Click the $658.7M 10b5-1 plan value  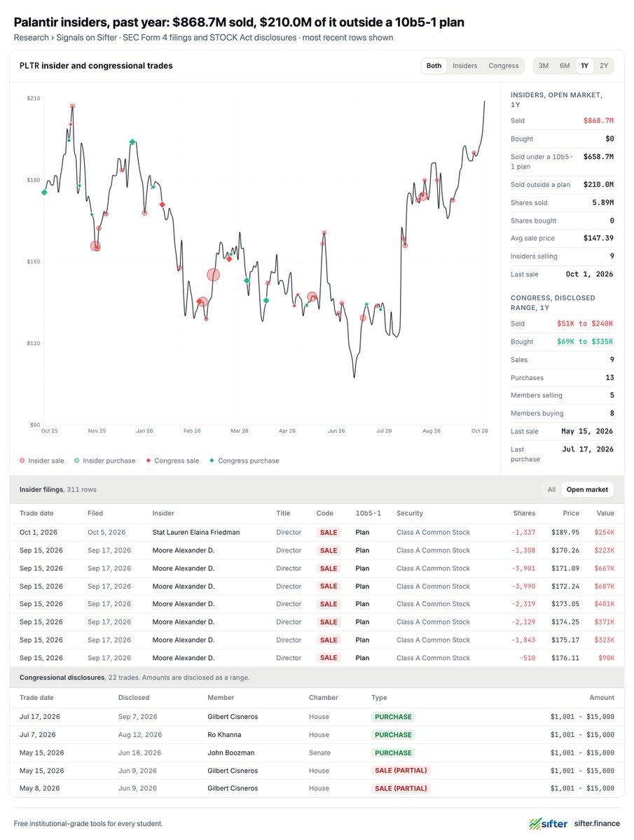point(598,157)
